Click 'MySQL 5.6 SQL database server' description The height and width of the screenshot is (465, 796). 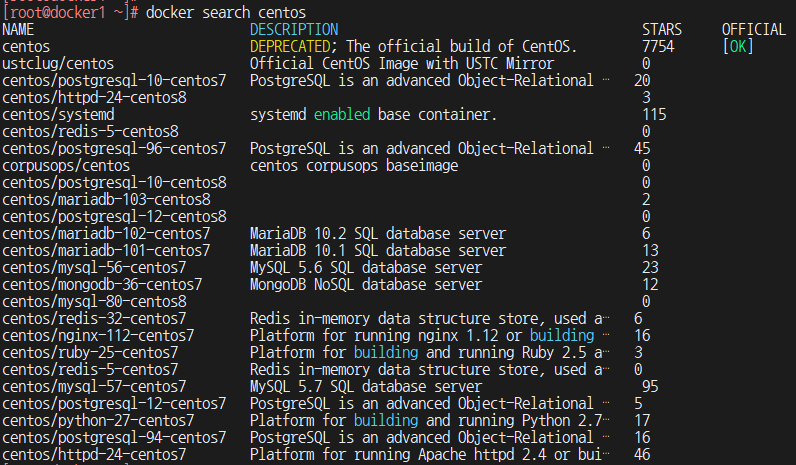[x=366, y=268]
